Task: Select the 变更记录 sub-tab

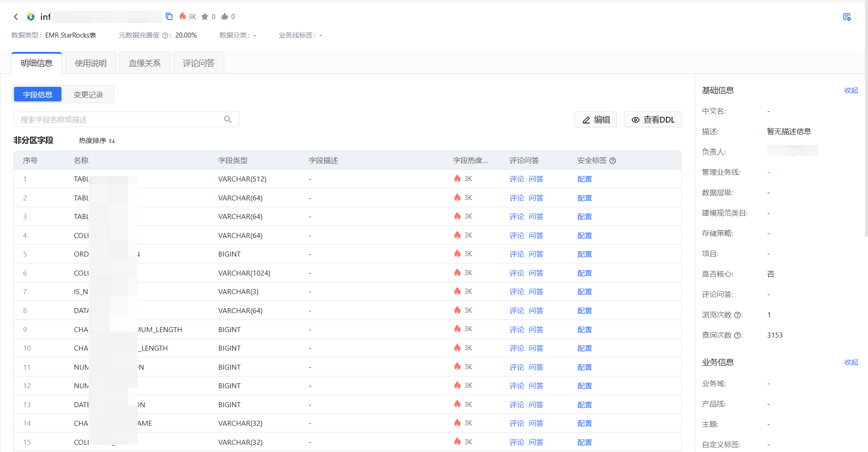Action: point(88,95)
